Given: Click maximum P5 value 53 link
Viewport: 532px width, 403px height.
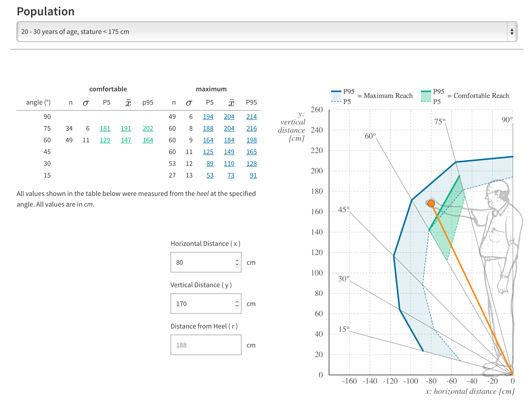Looking at the screenshot, I should [210, 175].
